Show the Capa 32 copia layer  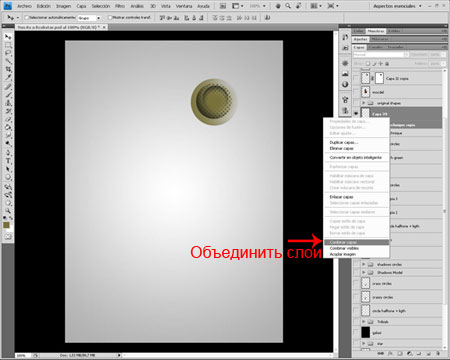(x=356, y=79)
